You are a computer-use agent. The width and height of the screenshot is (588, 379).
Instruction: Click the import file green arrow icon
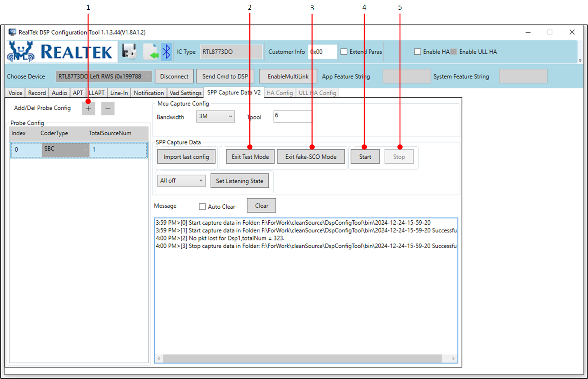(151, 52)
